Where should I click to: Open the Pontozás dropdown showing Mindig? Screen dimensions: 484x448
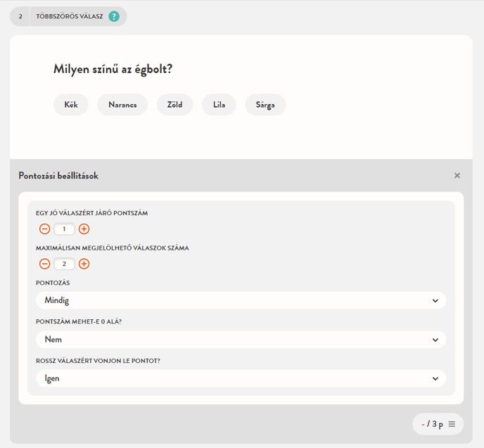pyautogui.click(x=241, y=300)
